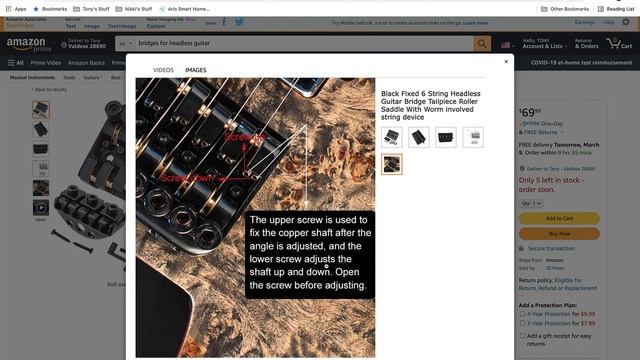The height and width of the screenshot is (360, 640).
Task: Open SiteStripe Help
Action: click(x=609, y=22)
